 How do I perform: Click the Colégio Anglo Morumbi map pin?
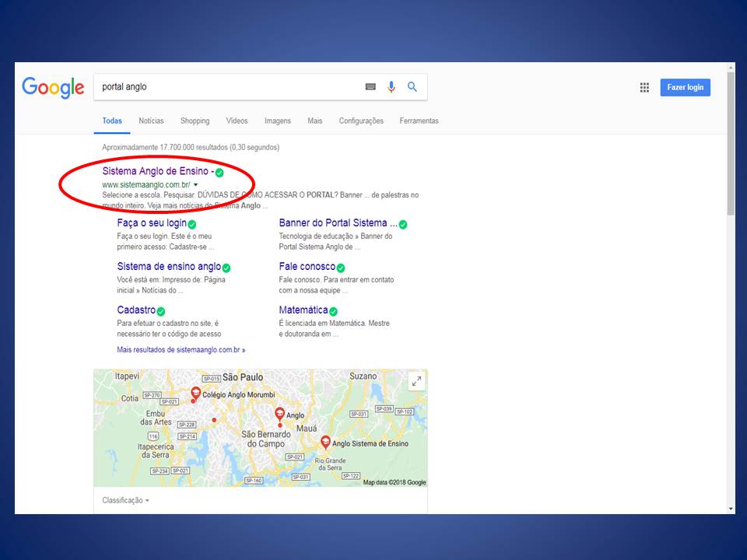coord(195,394)
